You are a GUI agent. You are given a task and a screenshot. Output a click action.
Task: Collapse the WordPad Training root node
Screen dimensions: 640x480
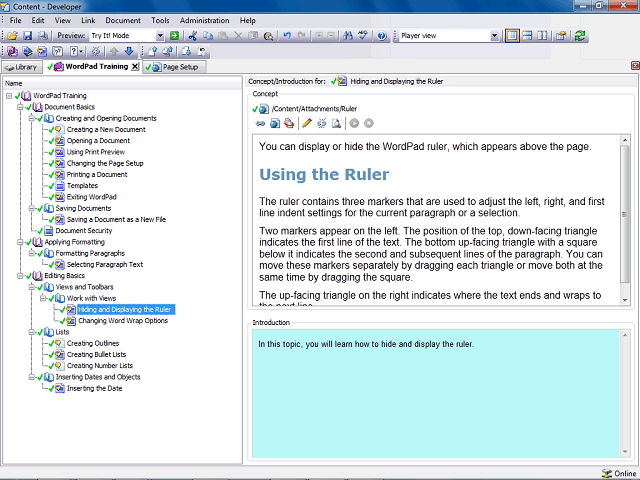click(x=9, y=96)
